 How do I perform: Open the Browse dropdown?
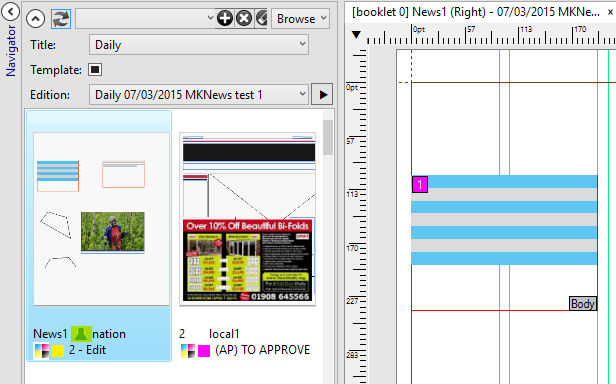click(301, 18)
